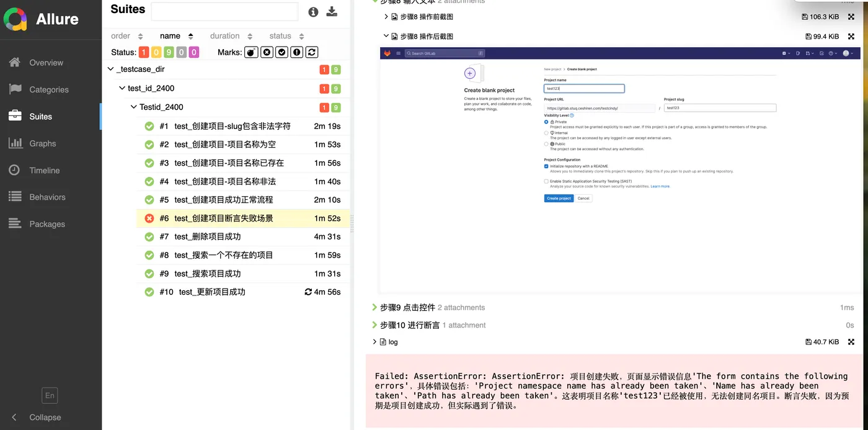Screen dimensions: 868x430
Task: Toggle the new-failed X mark filter
Action: pyautogui.click(x=267, y=52)
